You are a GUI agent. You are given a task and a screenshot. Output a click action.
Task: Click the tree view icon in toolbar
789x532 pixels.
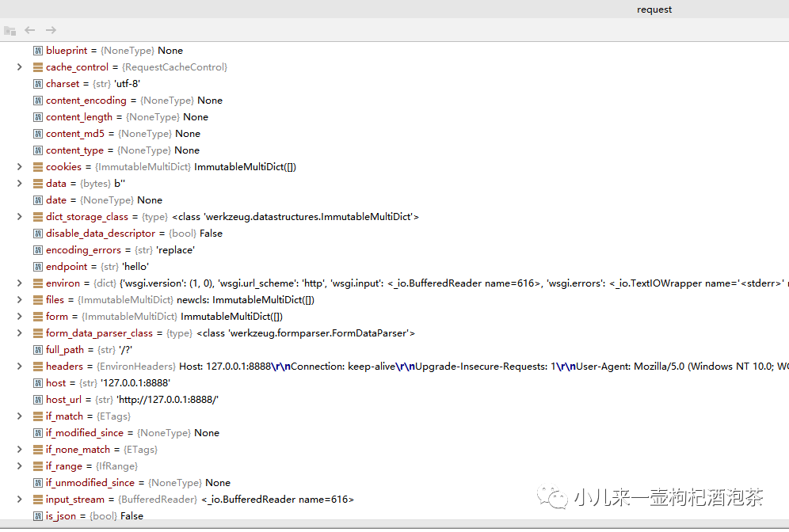tap(10, 31)
